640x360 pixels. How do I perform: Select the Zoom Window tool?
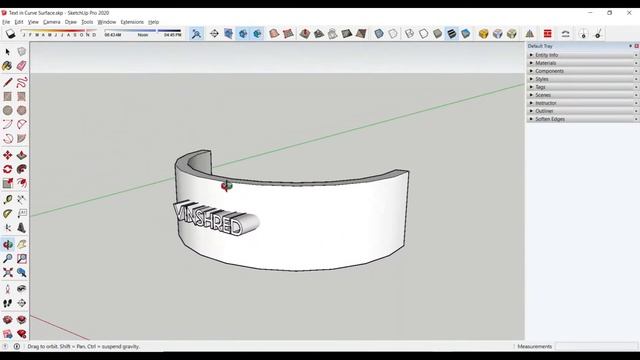click(22, 258)
